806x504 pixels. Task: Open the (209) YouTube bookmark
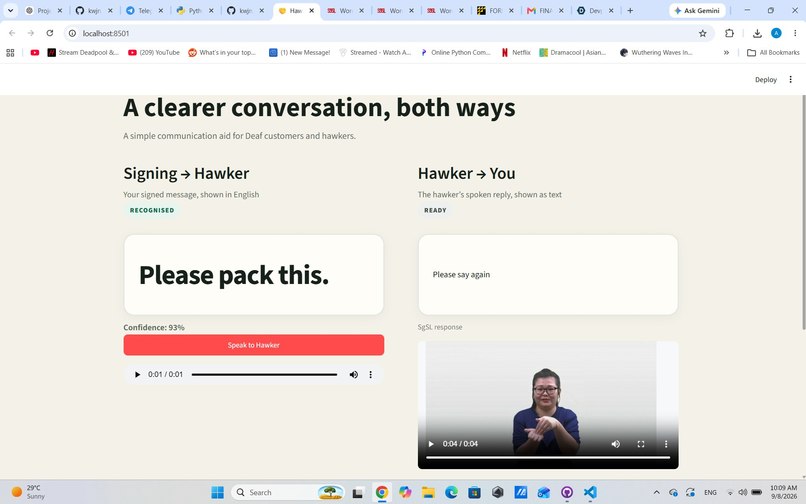[x=154, y=52]
